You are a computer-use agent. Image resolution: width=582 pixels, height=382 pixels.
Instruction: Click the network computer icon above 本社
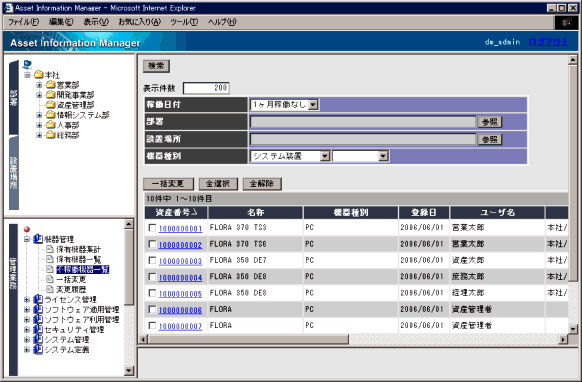click(27, 65)
